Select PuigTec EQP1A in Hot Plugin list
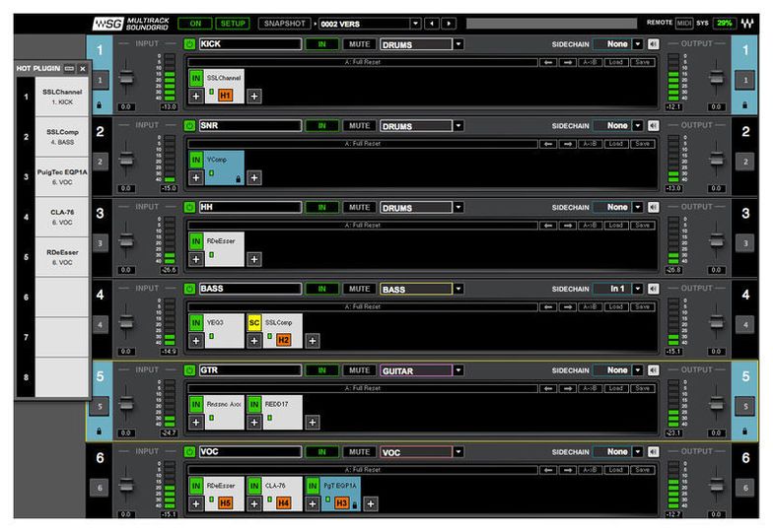This screenshot has height=532, width=773. 61,175
